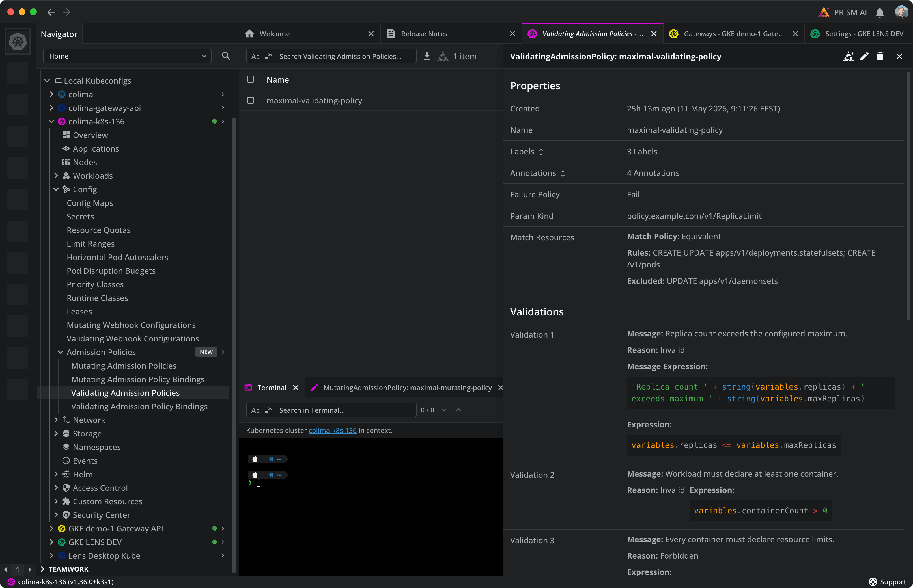The height and width of the screenshot is (588, 913).
Task: Toggle case-sensitive Aa in policies search
Action: point(256,57)
